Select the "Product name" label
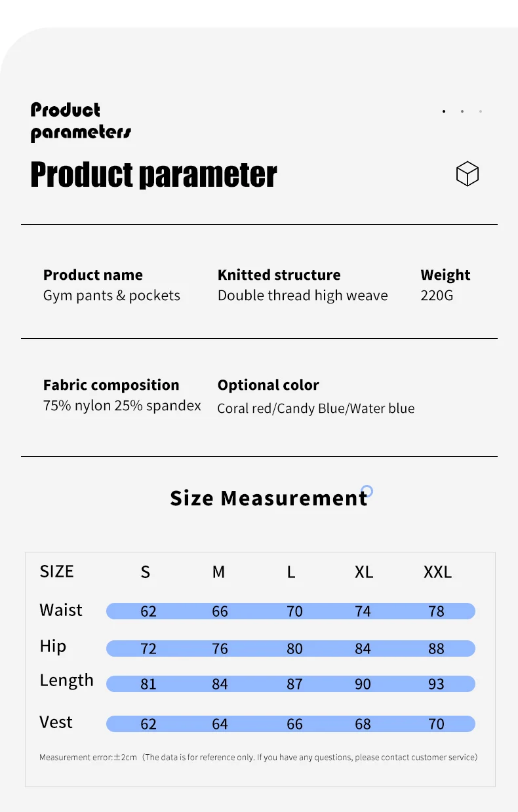Viewport: 518px width, 812px height. coord(93,275)
